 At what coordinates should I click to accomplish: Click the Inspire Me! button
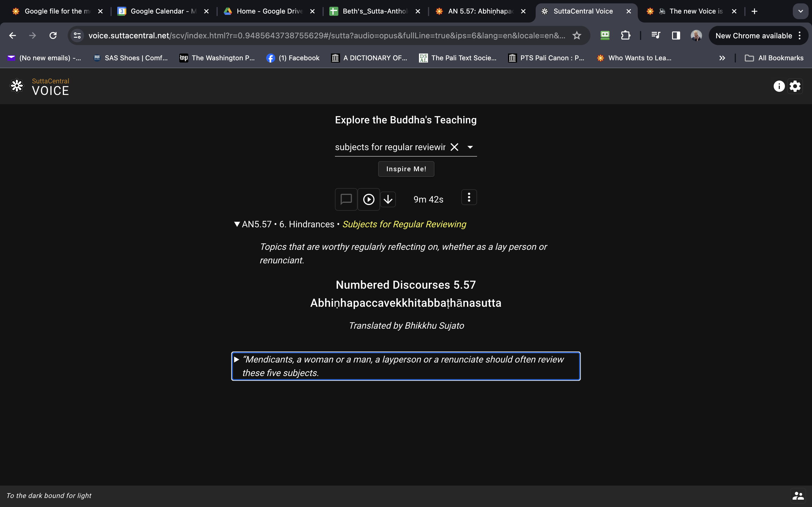[406, 169]
